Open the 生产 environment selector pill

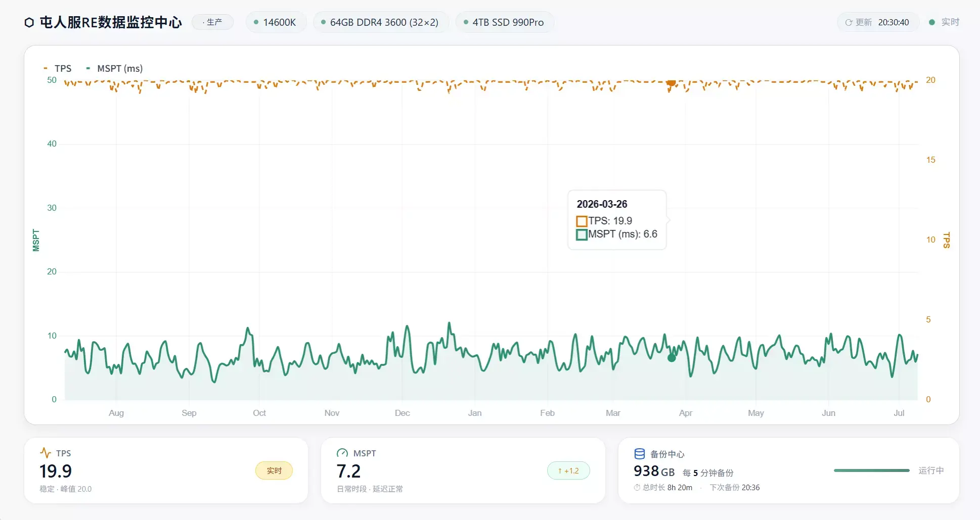212,22
